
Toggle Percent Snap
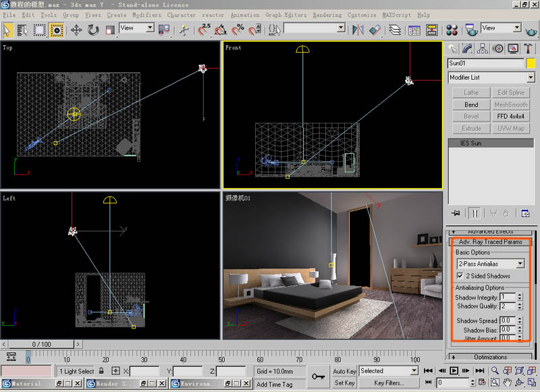click(x=238, y=30)
